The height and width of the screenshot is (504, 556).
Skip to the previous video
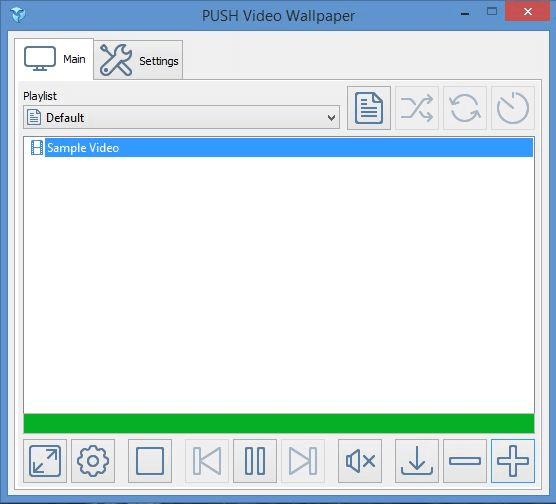[x=207, y=461]
